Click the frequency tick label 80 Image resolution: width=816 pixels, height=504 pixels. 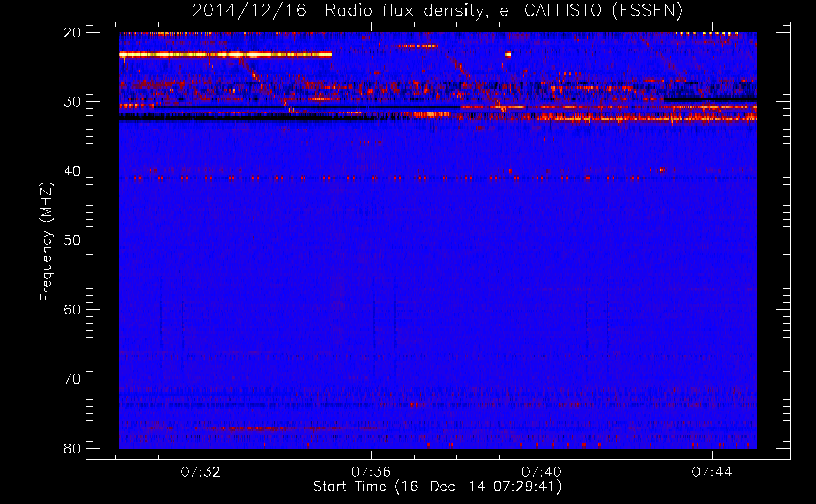coord(72,449)
